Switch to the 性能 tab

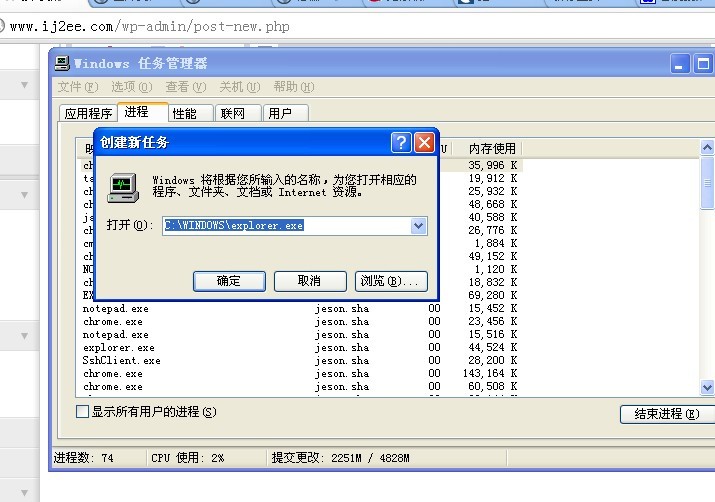(x=191, y=113)
